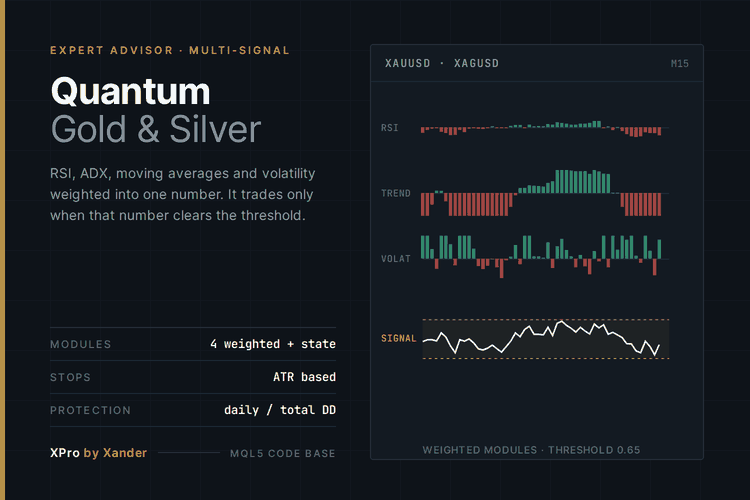This screenshot has width=750, height=500.
Task: Click the '4 weighted + state' value
Action: [x=273, y=344]
